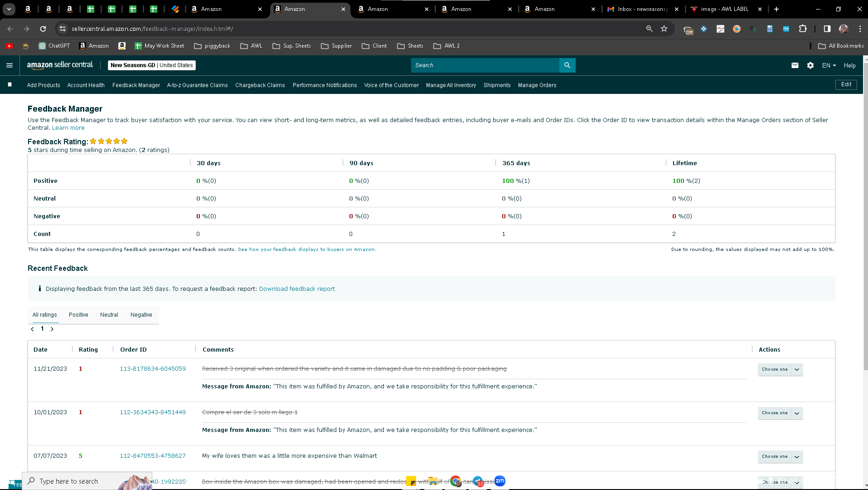Go to previous feedback page arrow

click(x=32, y=329)
